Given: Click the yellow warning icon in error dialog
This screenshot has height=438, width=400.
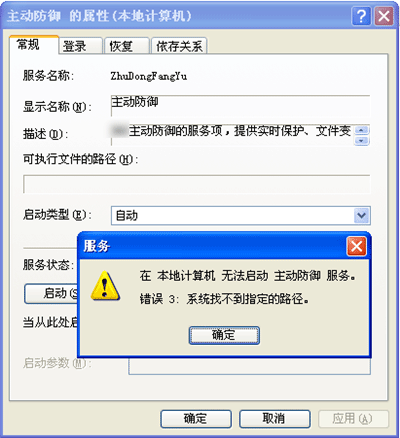Looking at the screenshot, I should pos(105,286).
